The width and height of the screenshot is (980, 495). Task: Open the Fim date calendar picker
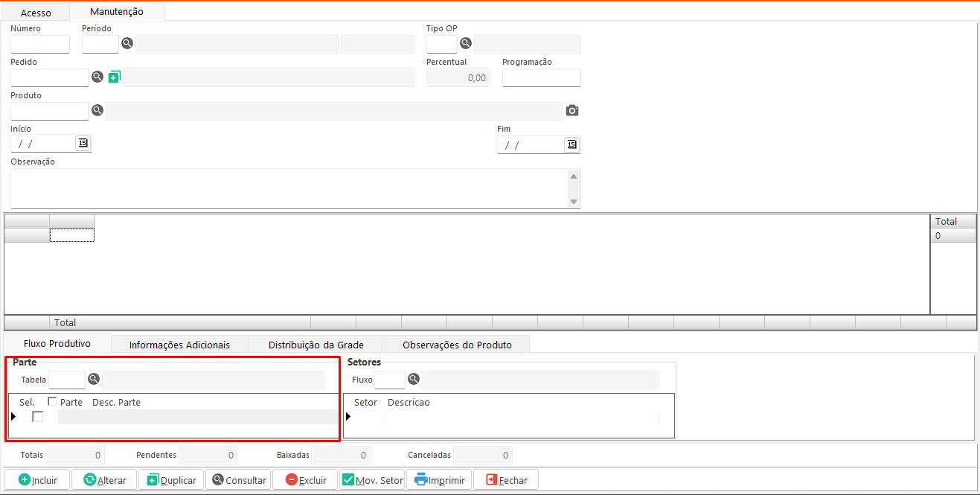(571, 144)
